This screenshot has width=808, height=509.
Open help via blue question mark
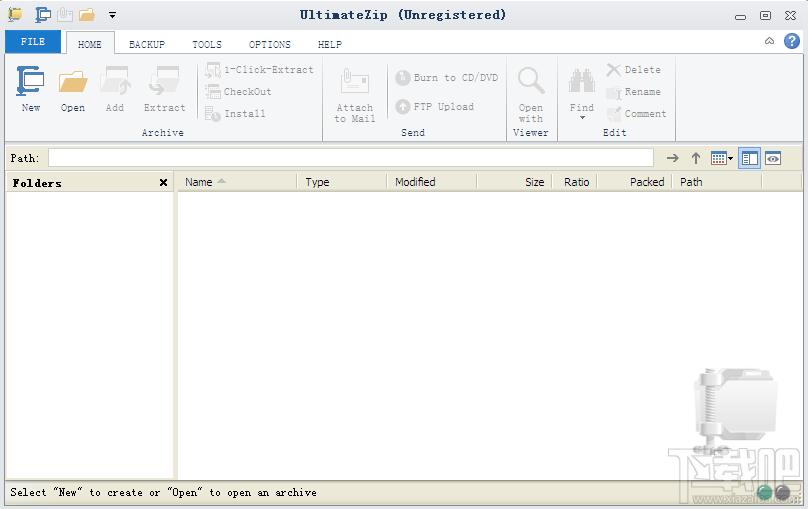(x=792, y=41)
